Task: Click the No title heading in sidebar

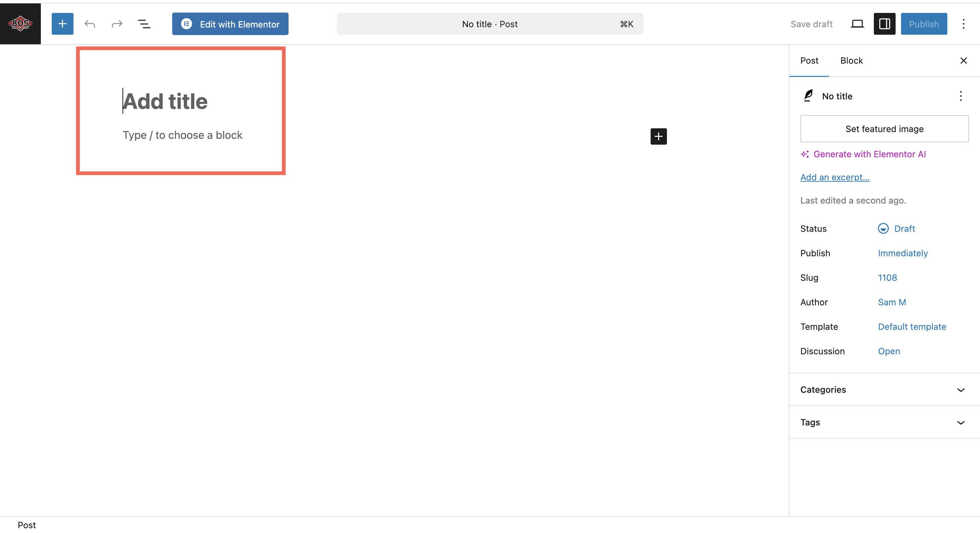Action: [837, 96]
